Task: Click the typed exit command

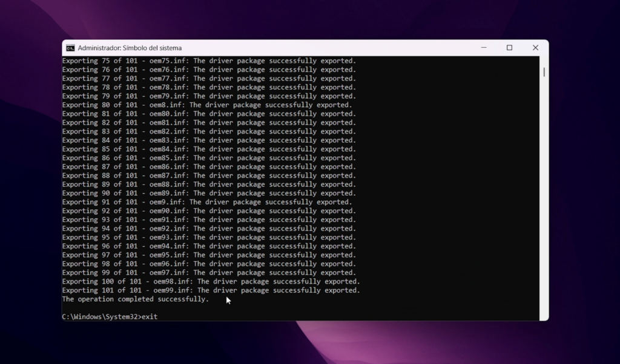Action: pyautogui.click(x=149, y=317)
